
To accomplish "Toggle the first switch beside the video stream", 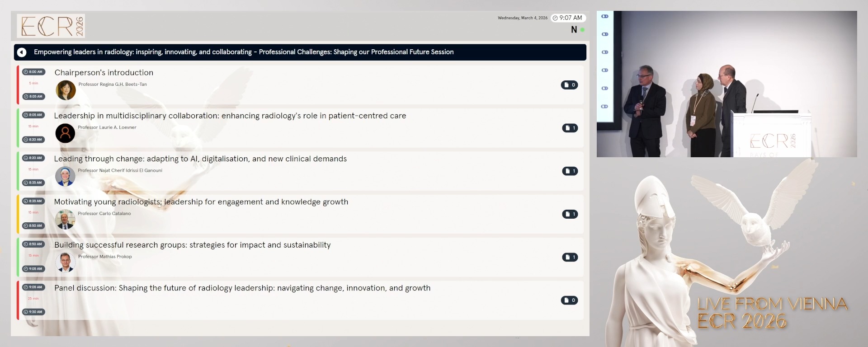I will [x=605, y=16].
